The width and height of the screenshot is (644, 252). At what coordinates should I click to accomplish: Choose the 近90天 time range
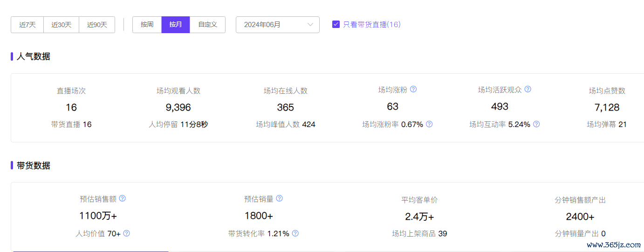[x=97, y=25]
